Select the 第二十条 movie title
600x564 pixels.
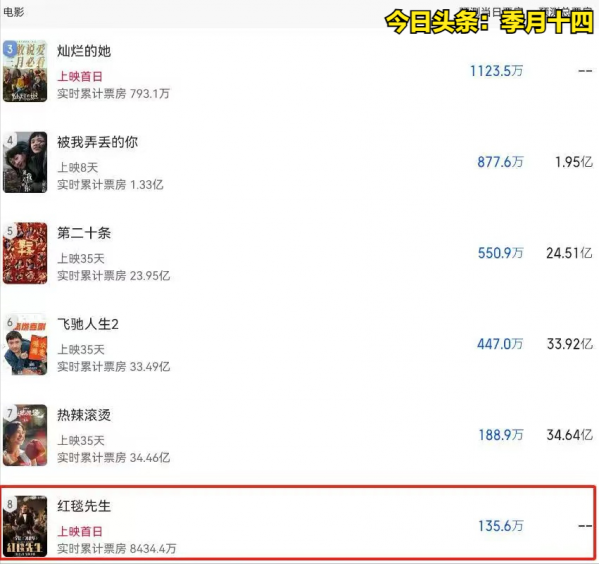[84, 233]
